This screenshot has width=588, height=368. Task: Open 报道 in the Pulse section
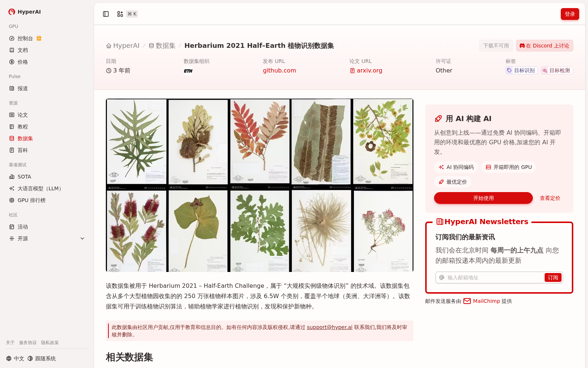[47, 88]
